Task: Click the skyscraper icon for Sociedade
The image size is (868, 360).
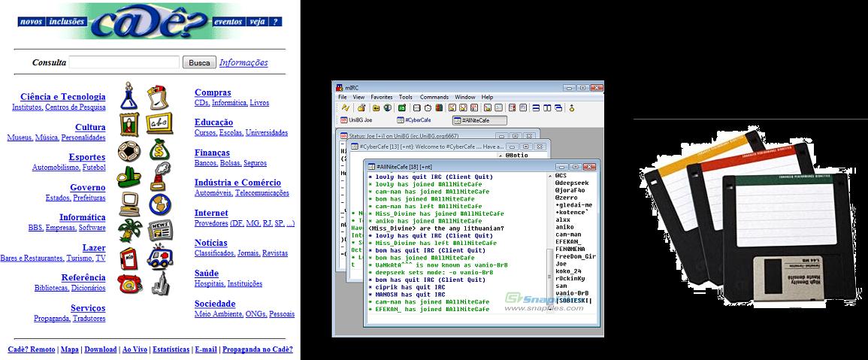Action: 160,283
